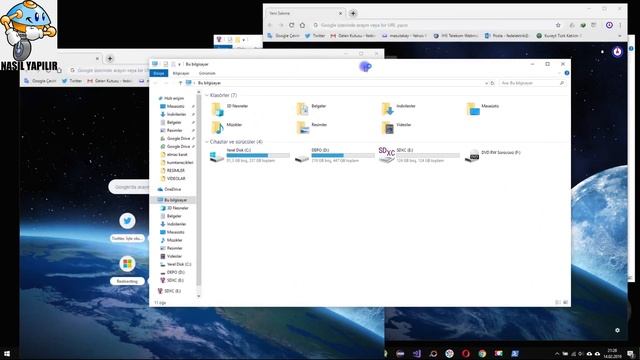The width and height of the screenshot is (640, 360).
Task: Open Visual Studio from the taskbar
Action: pyautogui.click(x=417, y=353)
